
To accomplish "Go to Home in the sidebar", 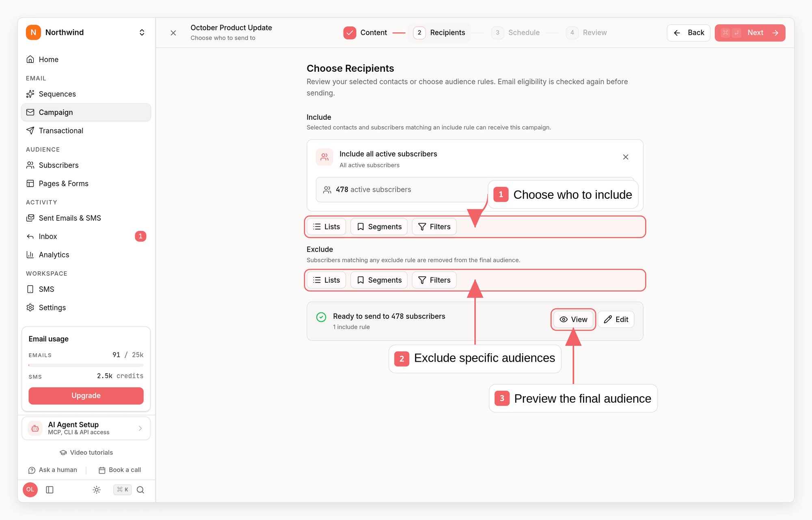I will [x=86, y=60].
